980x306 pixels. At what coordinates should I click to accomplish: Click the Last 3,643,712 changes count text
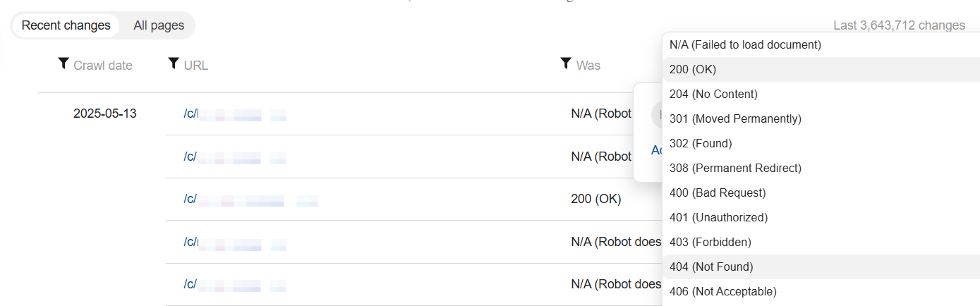click(x=899, y=25)
